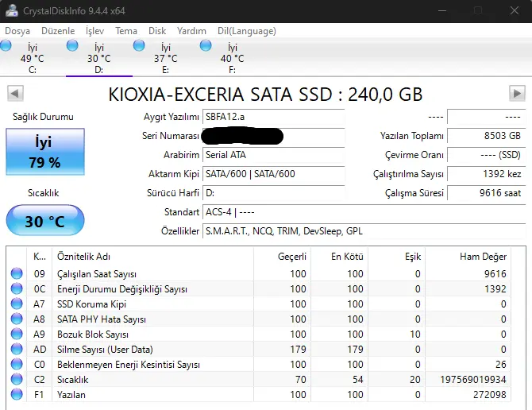Click status orb of attribute 0C row
532x410 pixels.
[x=17, y=288]
